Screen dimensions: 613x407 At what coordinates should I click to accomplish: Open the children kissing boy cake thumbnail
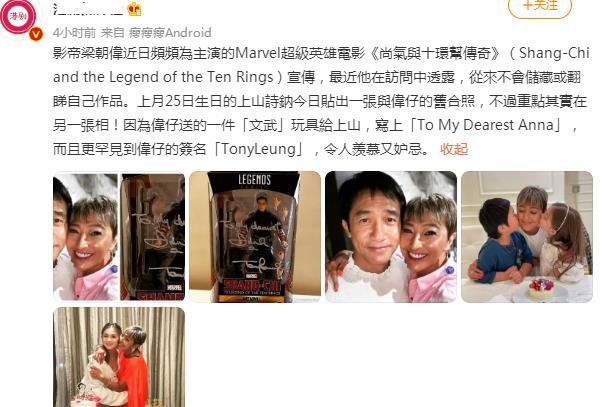527,237
